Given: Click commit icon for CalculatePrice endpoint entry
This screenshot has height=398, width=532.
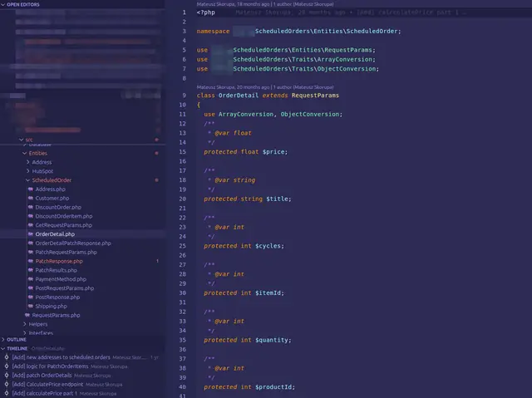Looking at the screenshot, I should [7, 384].
